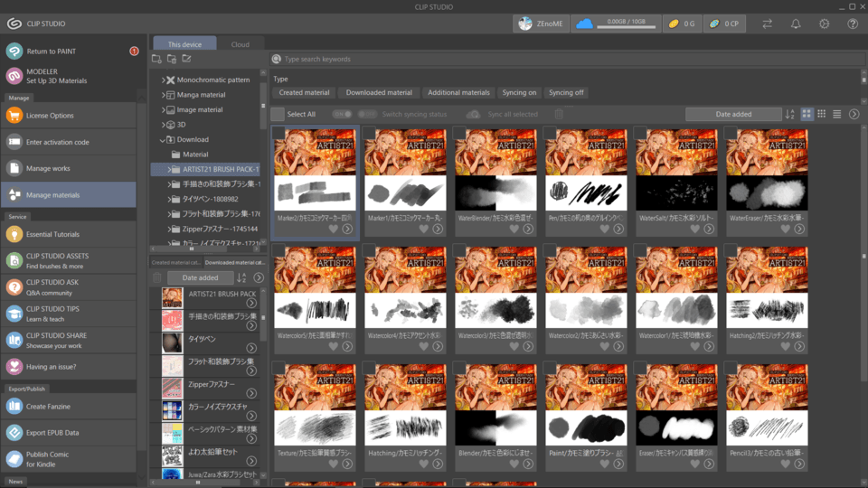The image size is (868, 488).
Task: Filter by Downloaded material
Action: click(379, 92)
